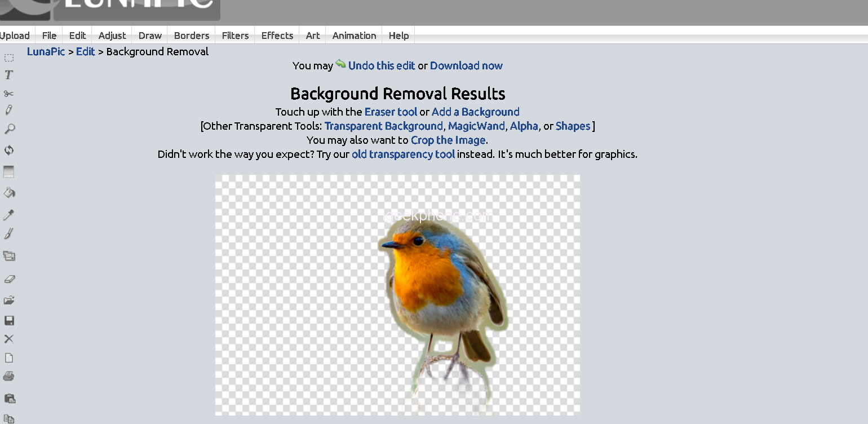Click the scissors cut tool

[x=9, y=94]
